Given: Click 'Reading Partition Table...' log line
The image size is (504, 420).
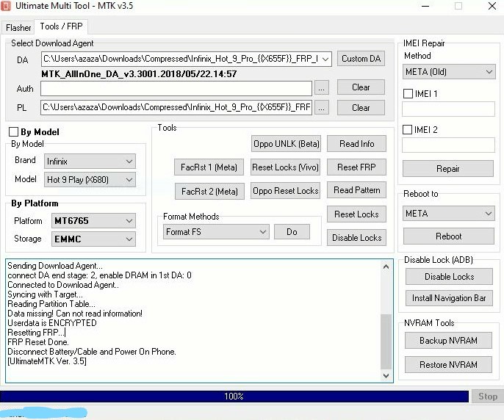Looking at the screenshot, I should point(51,304).
